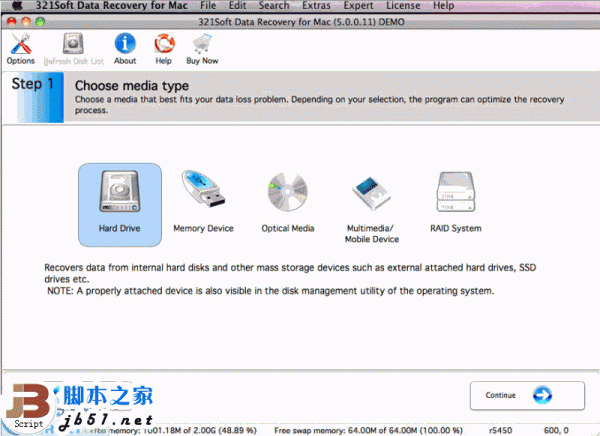Click the Refresh Disk List icon
The width and height of the screenshot is (600, 436).
point(73,49)
